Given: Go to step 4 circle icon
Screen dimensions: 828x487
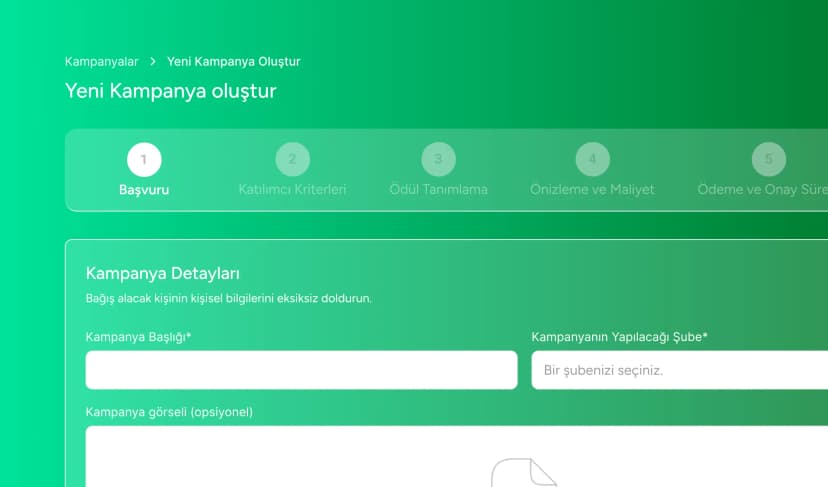Looking at the screenshot, I should (x=592, y=160).
